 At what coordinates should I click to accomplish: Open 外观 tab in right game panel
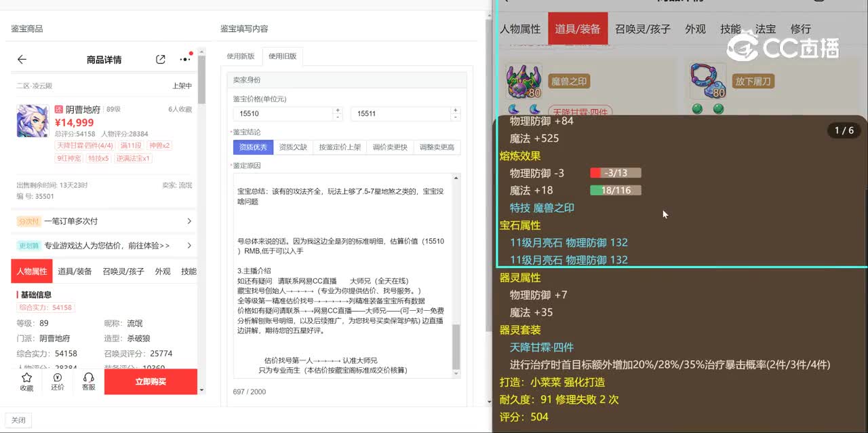coord(696,29)
